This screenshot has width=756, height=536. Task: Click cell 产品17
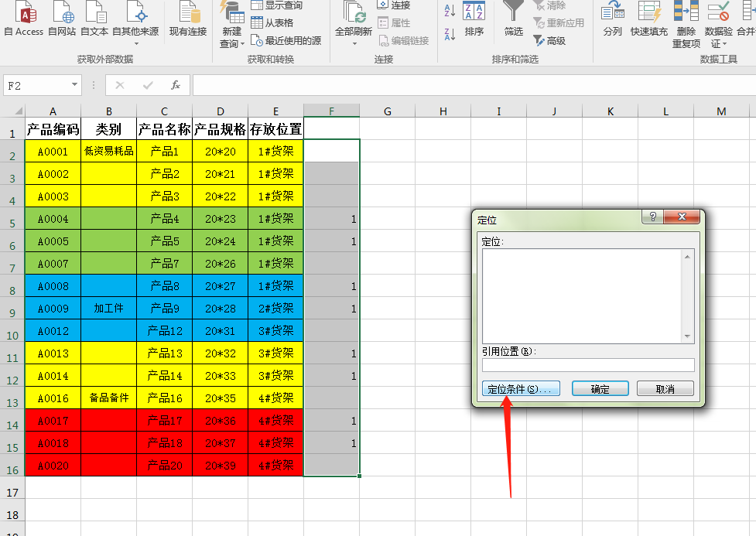pyautogui.click(x=164, y=421)
